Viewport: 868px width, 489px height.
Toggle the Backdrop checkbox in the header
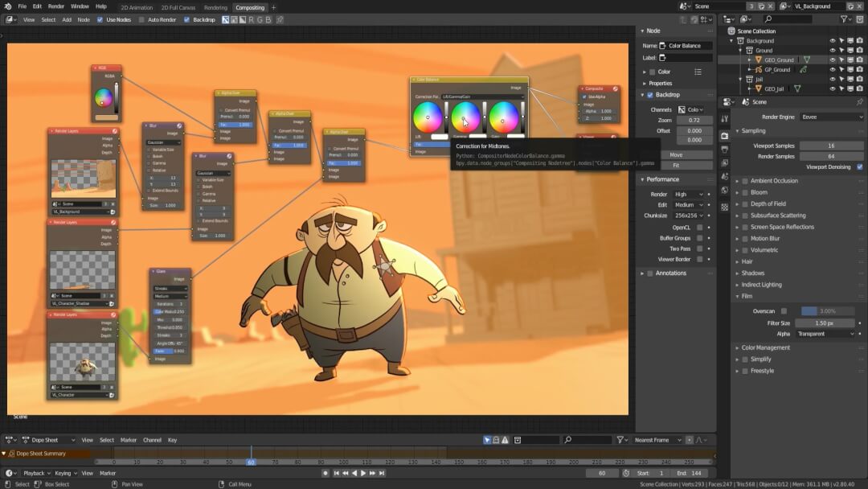(x=186, y=19)
